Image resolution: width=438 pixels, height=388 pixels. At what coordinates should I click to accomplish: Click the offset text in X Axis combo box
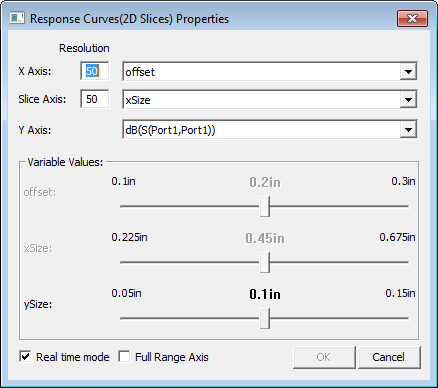pos(140,72)
